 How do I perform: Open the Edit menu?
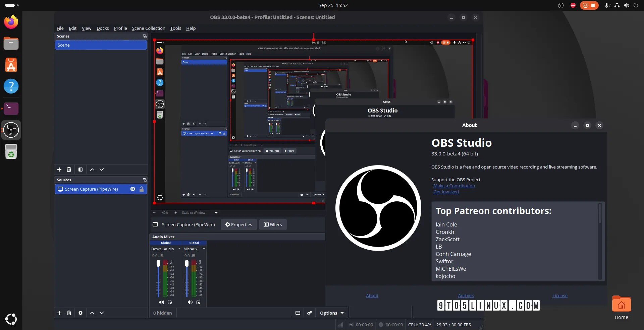coord(72,28)
